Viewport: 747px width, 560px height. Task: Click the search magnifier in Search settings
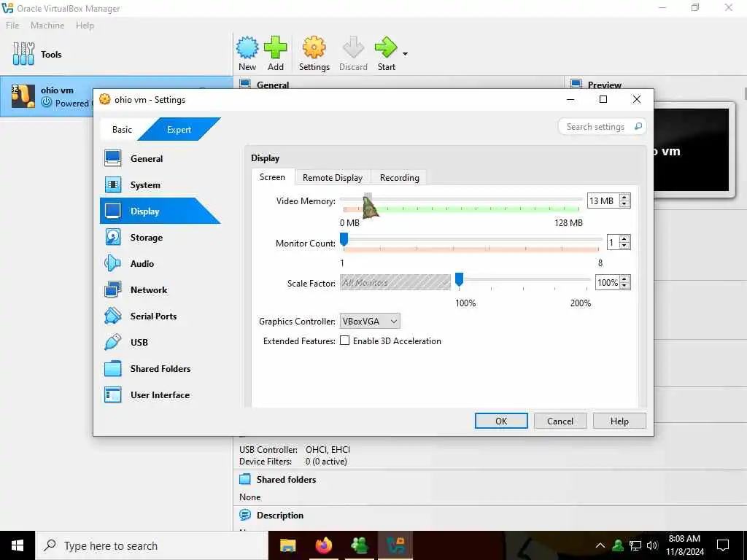[638, 126]
